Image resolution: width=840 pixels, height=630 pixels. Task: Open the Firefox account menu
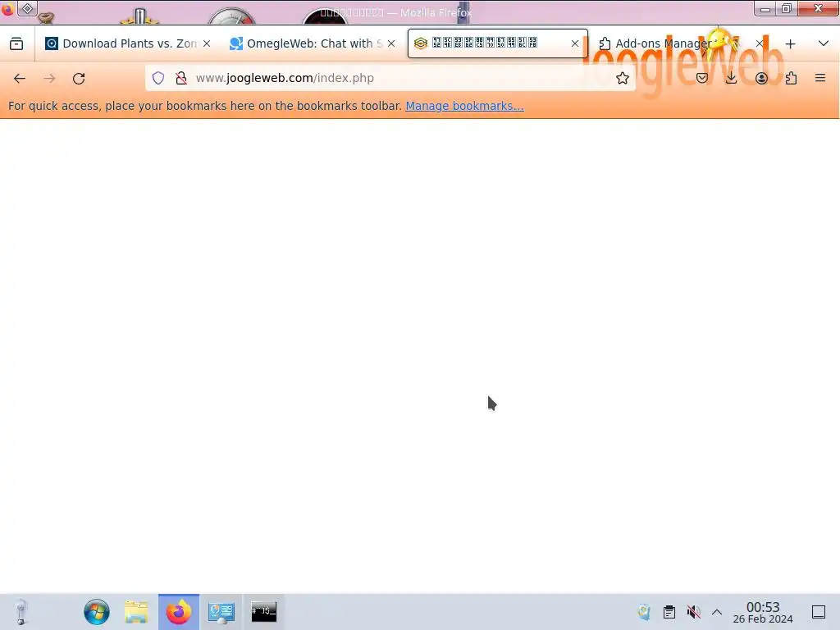tap(761, 78)
